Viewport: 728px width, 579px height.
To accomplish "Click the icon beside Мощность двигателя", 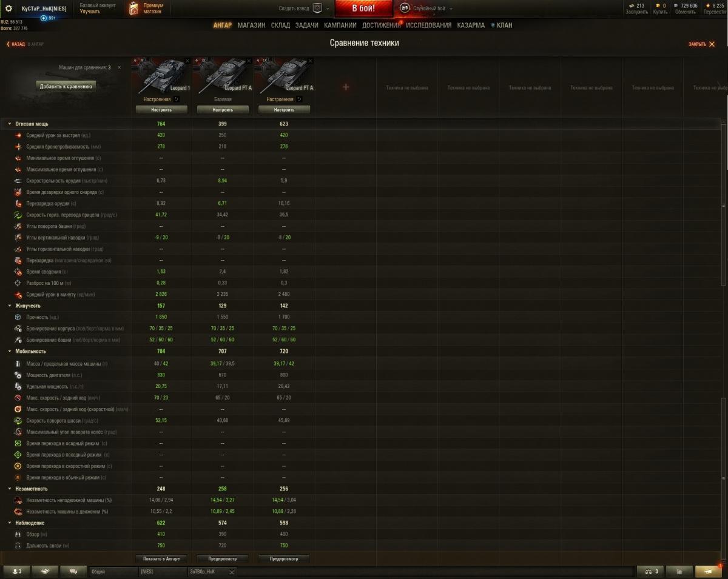I will click(x=18, y=375).
